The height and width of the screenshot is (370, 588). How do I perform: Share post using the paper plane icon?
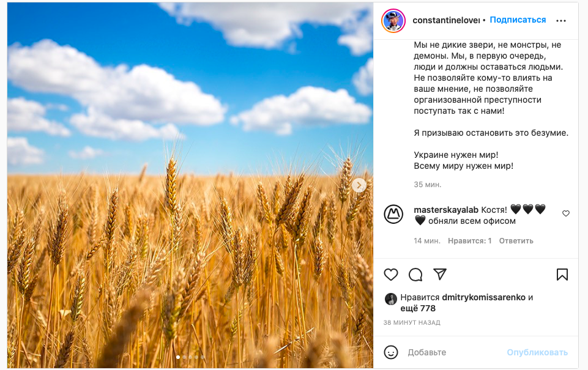click(x=440, y=274)
